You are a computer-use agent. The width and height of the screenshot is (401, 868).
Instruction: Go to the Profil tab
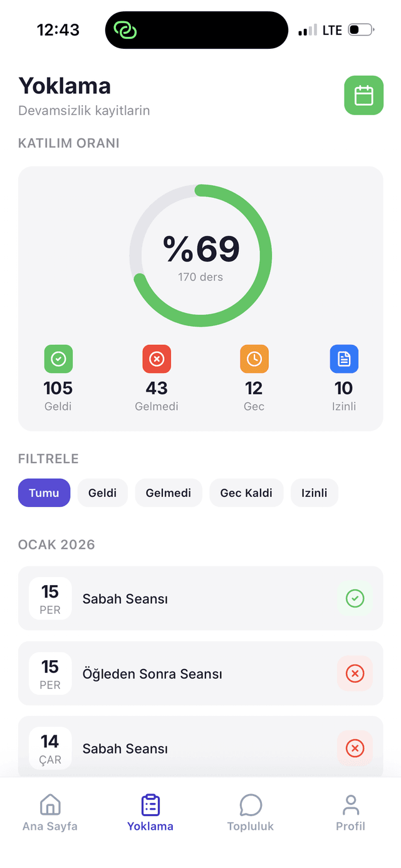pyautogui.click(x=350, y=812)
